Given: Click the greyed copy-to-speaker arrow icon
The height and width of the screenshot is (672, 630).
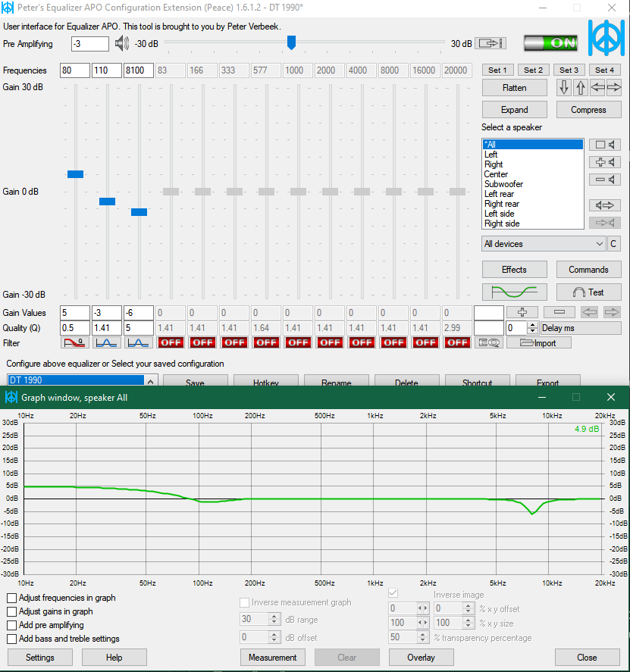Looking at the screenshot, I should 605,223.
